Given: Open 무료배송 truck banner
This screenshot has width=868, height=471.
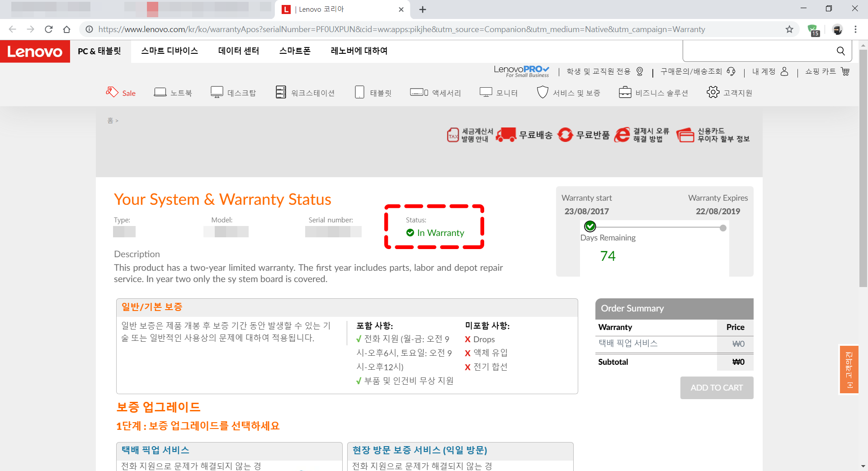Looking at the screenshot, I should click(x=524, y=135).
